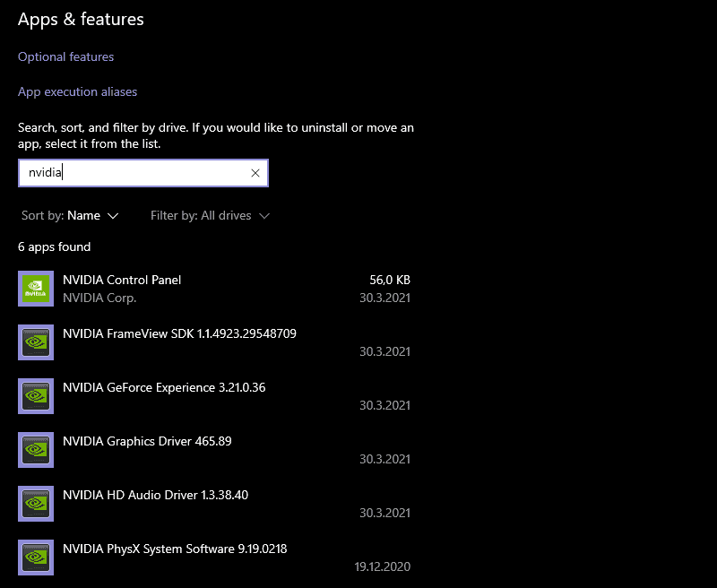
Task: Click the NVIDIA PhysX System Software icon
Action: pos(36,558)
